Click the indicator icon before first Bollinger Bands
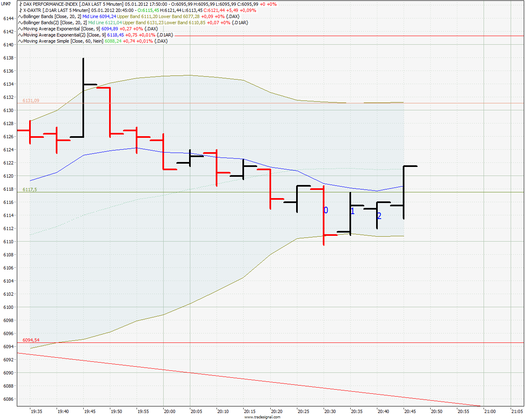 point(21,16)
